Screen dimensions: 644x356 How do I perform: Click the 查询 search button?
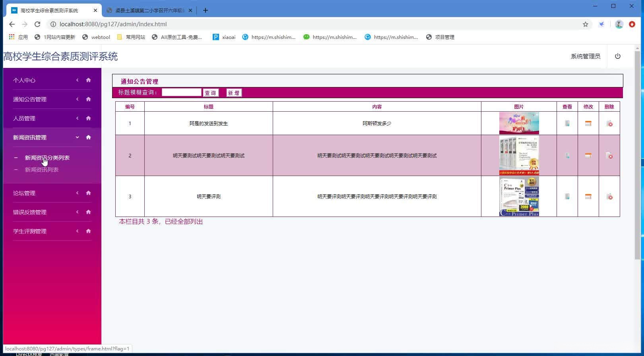211,93
